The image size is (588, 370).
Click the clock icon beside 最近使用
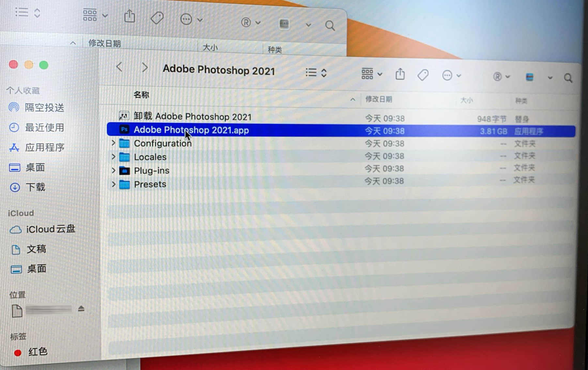[14, 127]
